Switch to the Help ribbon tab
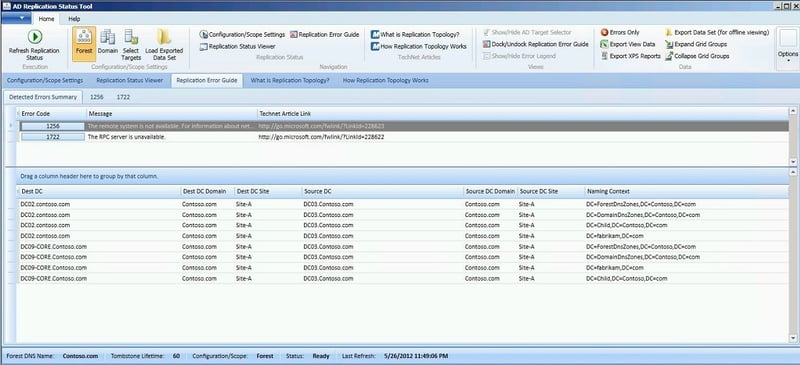800x365 pixels. [74, 19]
